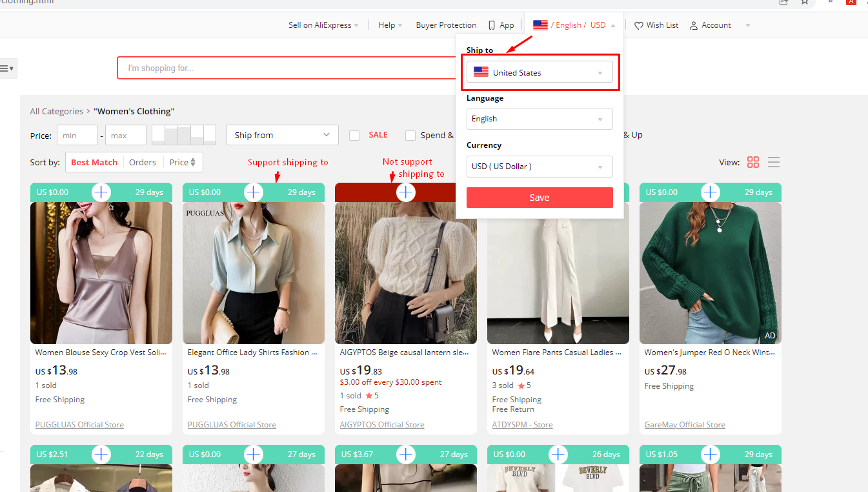The height and width of the screenshot is (492, 868).
Task: Open the Account menu
Action: (720, 25)
